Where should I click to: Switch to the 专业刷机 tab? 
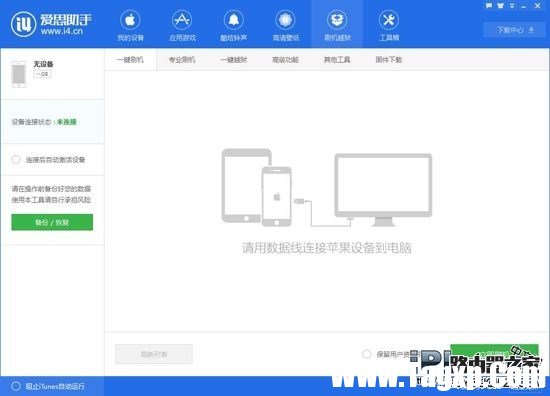pos(182,60)
